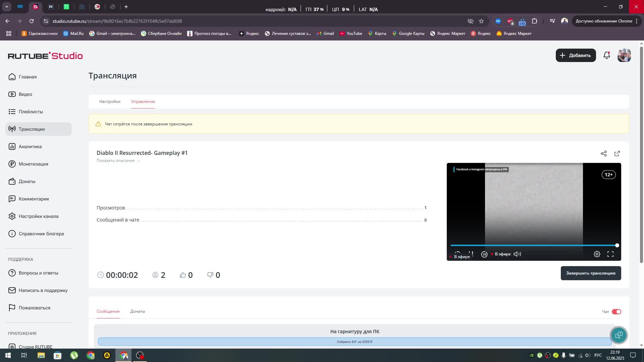Click the share icon above the player
Viewport: 644px width, 362px height.
[604, 154]
